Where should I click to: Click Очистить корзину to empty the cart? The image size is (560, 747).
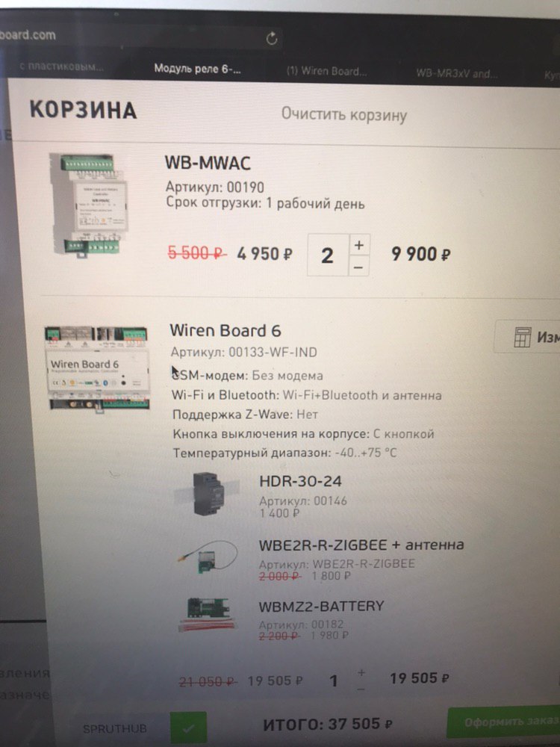[343, 115]
